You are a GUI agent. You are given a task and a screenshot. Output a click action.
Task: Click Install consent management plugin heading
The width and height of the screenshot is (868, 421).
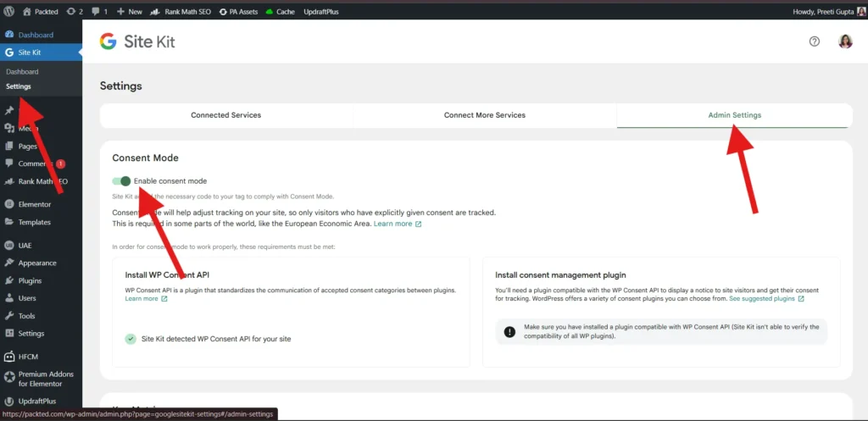click(560, 274)
